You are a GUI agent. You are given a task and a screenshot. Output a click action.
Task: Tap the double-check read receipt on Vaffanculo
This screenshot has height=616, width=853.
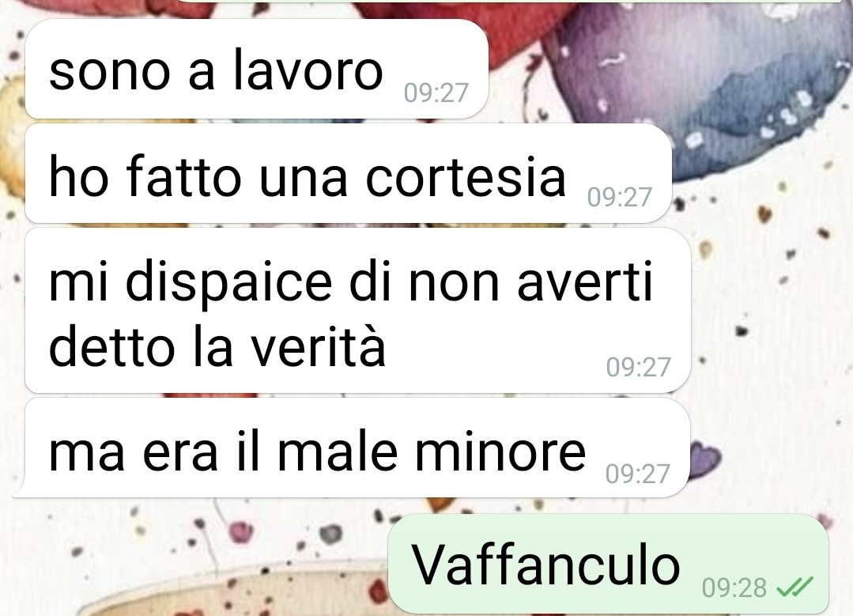click(794, 587)
